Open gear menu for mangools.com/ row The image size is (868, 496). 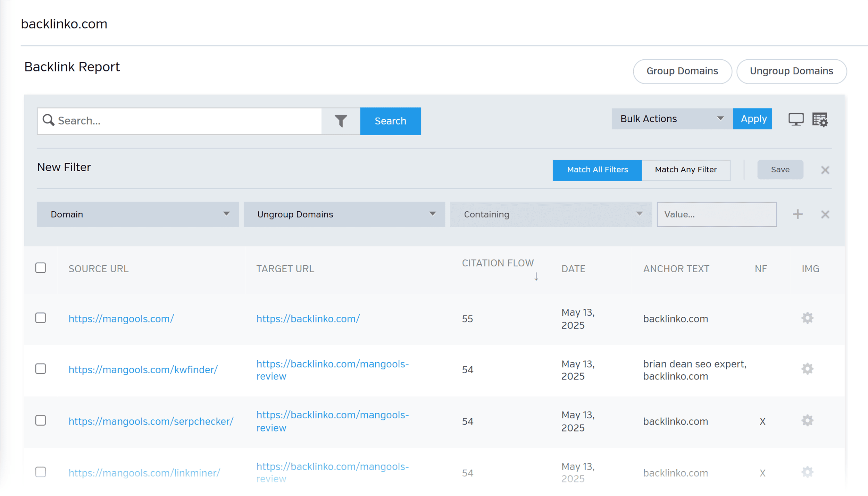(x=807, y=318)
